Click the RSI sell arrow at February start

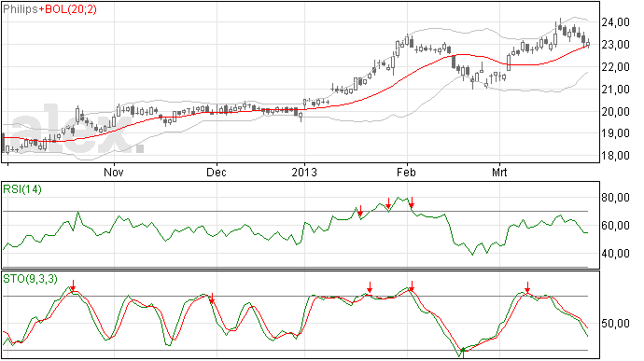(412, 202)
